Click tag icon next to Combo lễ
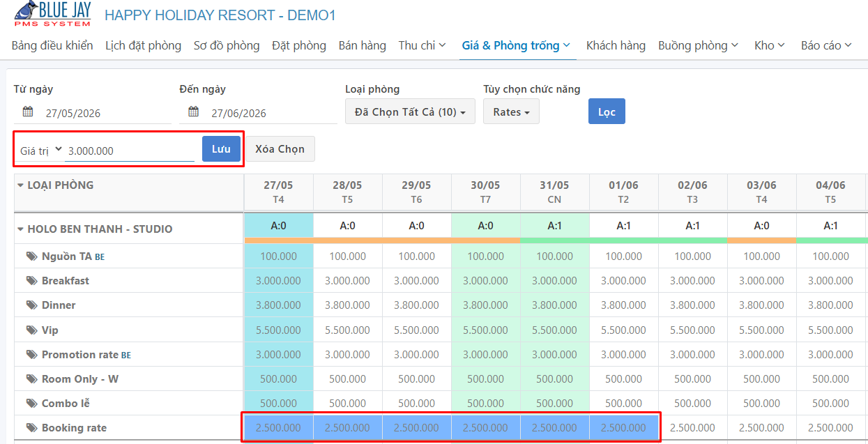 point(31,403)
